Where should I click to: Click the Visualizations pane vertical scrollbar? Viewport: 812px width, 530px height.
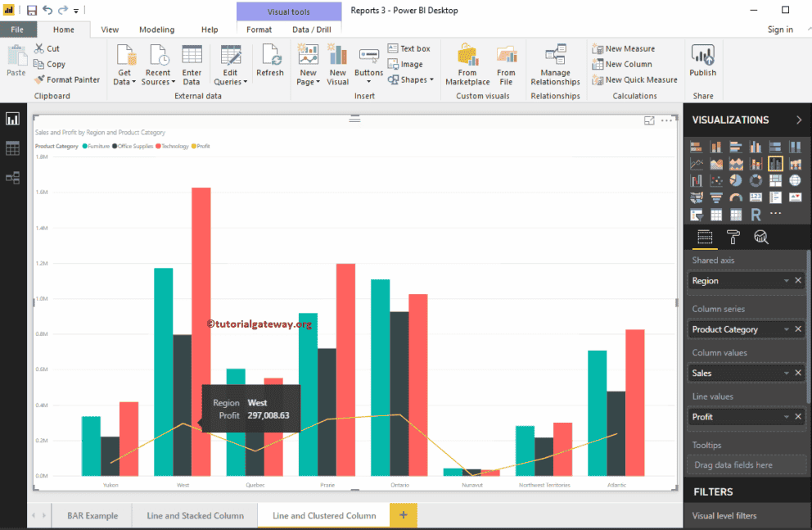[809, 326]
